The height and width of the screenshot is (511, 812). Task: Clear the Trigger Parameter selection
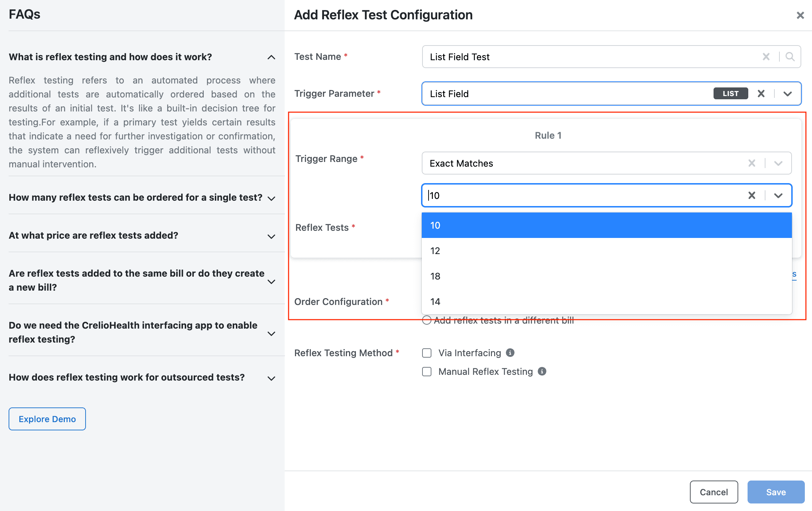[761, 94]
